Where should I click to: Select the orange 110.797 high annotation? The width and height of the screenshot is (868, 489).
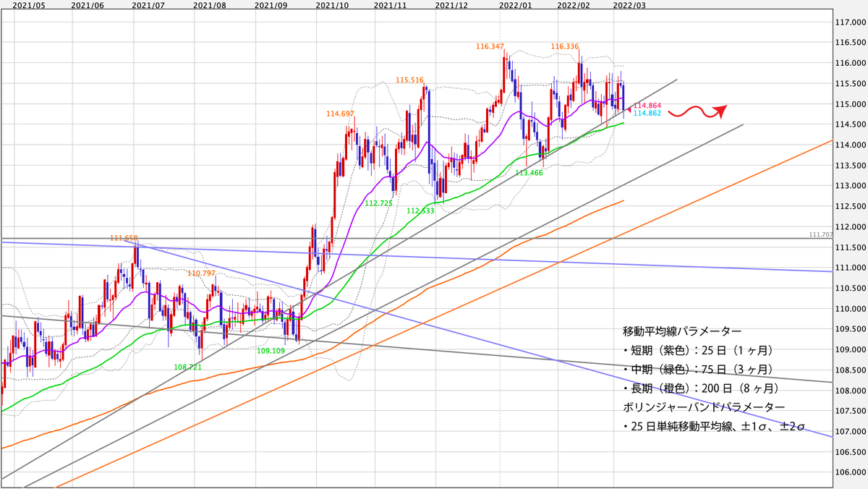click(x=201, y=273)
